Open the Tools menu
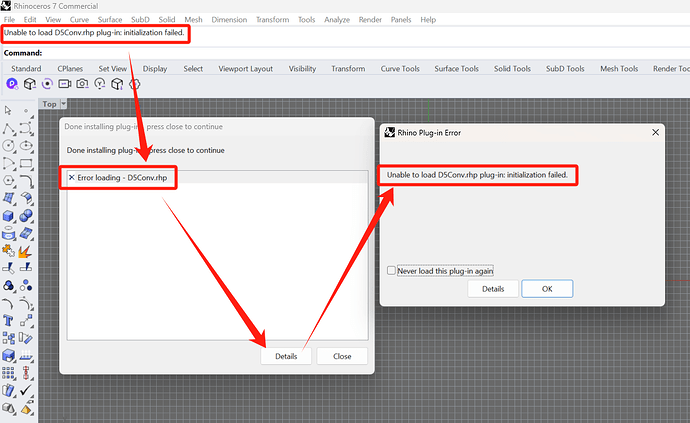This screenshot has height=423, width=690. click(306, 20)
